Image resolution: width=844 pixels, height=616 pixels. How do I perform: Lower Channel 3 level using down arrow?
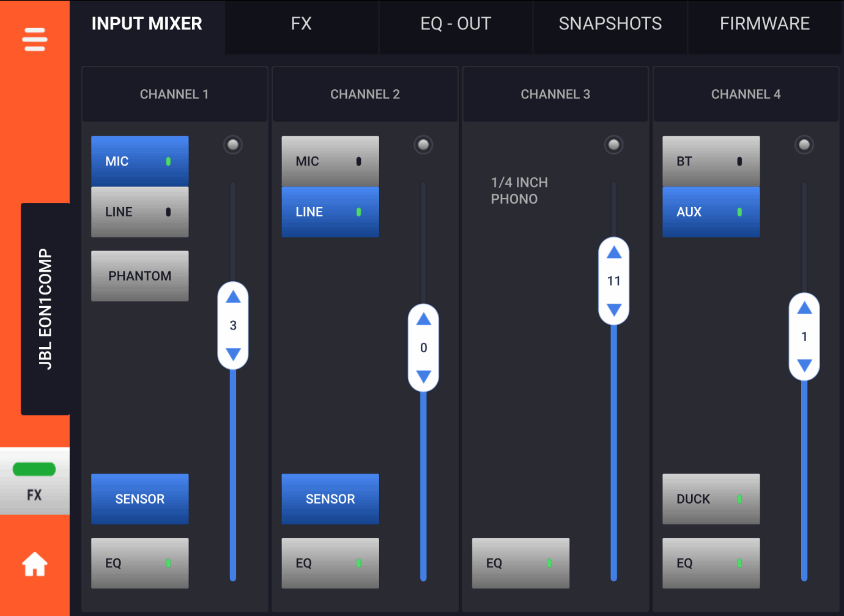pyautogui.click(x=614, y=309)
